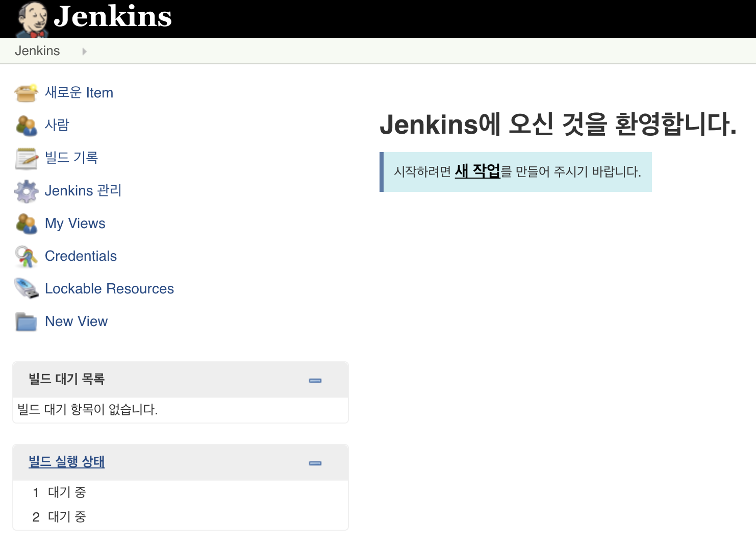Open the 빌드 실행 상태 header link

[67, 462]
